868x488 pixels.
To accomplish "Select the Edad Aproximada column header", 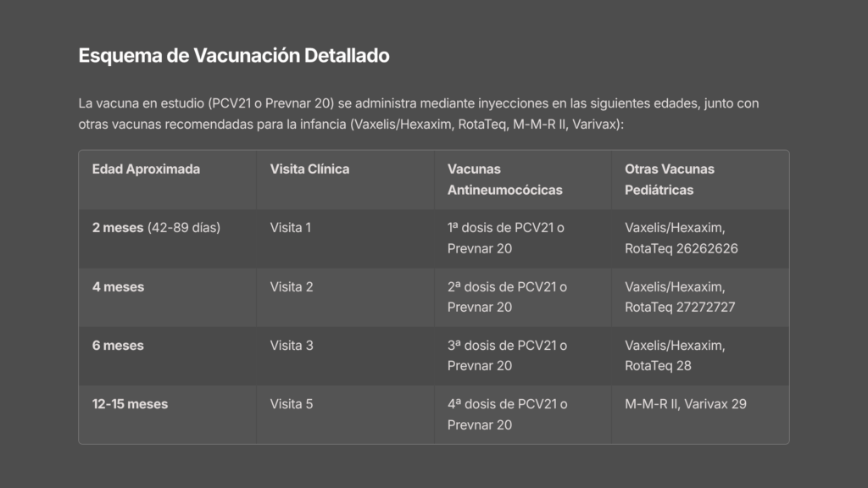I will (x=146, y=169).
